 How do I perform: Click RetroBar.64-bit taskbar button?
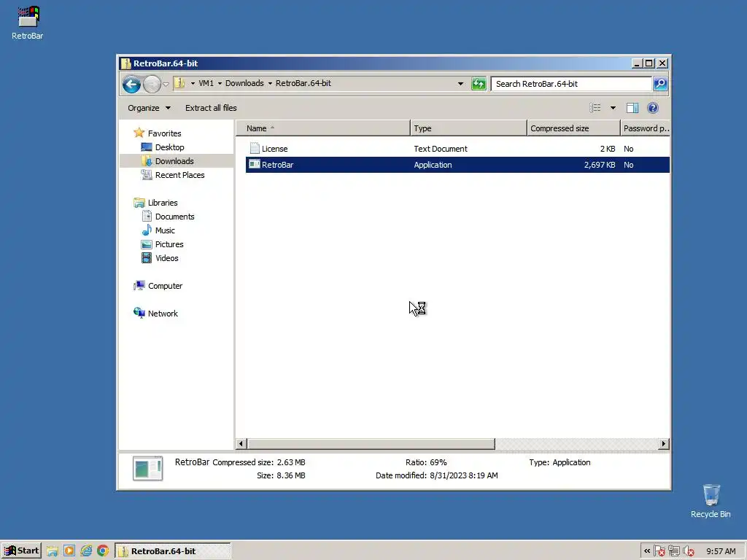pyautogui.click(x=173, y=551)
